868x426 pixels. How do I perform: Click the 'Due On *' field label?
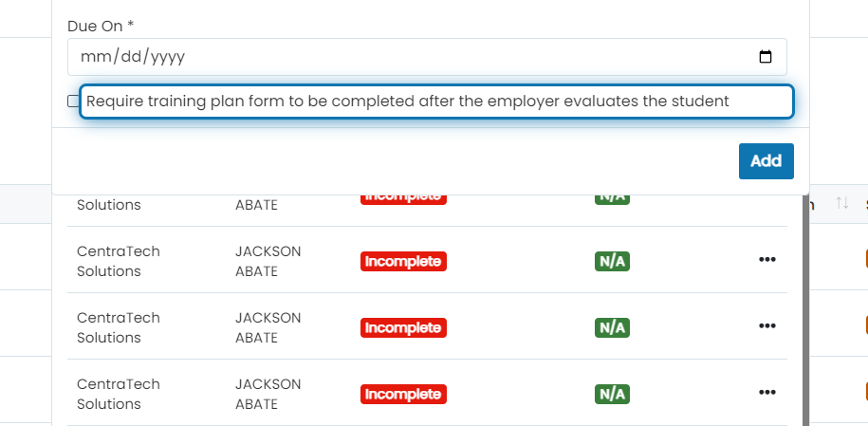[101, 26]
